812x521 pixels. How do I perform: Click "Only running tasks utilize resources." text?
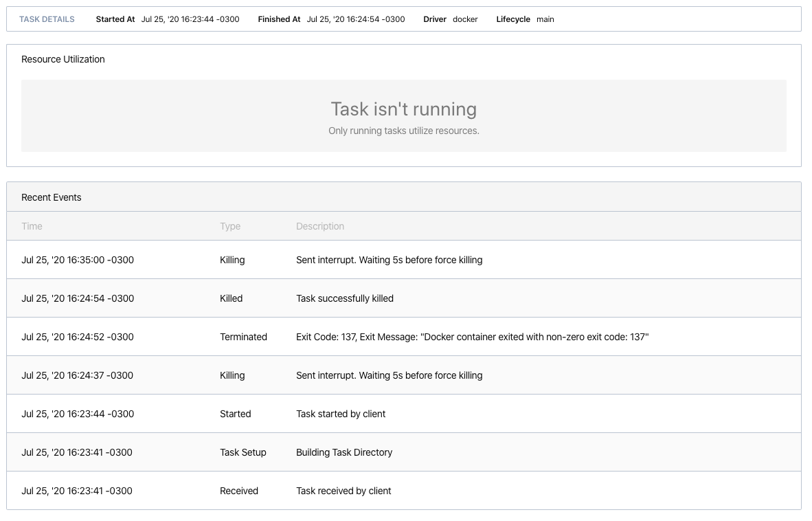tap(403, 131)
